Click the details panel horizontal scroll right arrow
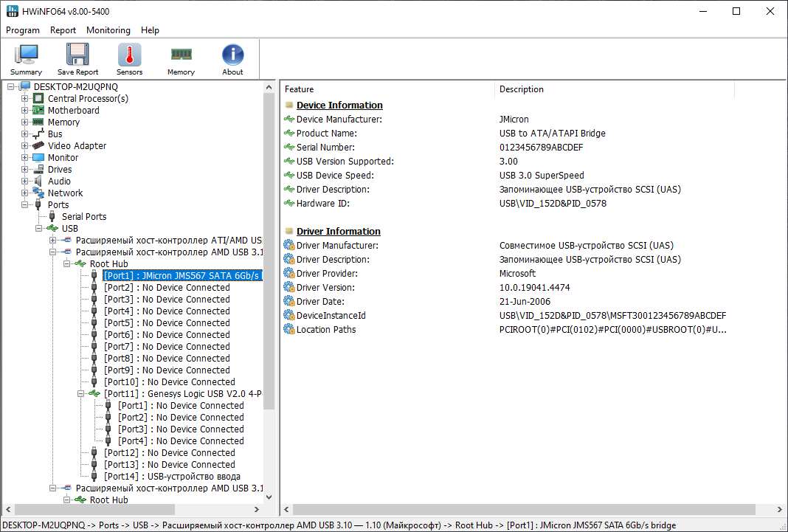 click(779, 509)
